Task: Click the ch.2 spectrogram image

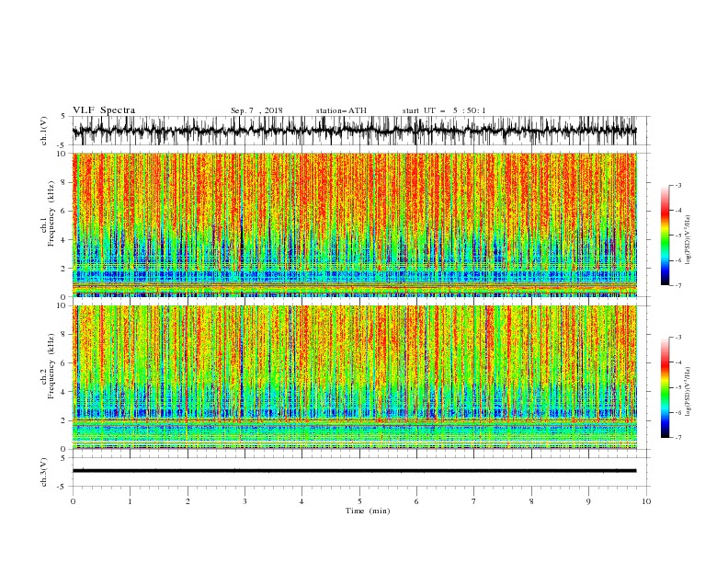Action: pyautogui.click(x=354, y=377)
